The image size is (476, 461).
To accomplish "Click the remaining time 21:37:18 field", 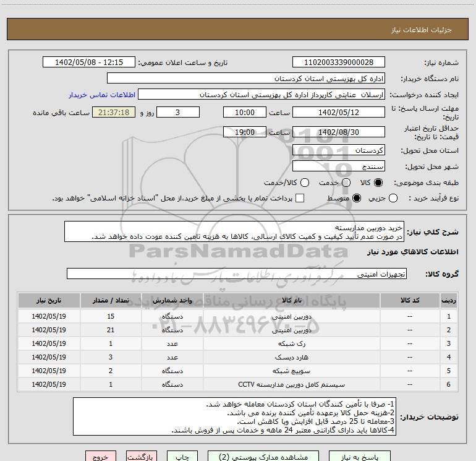I will (x=114, y=112).
